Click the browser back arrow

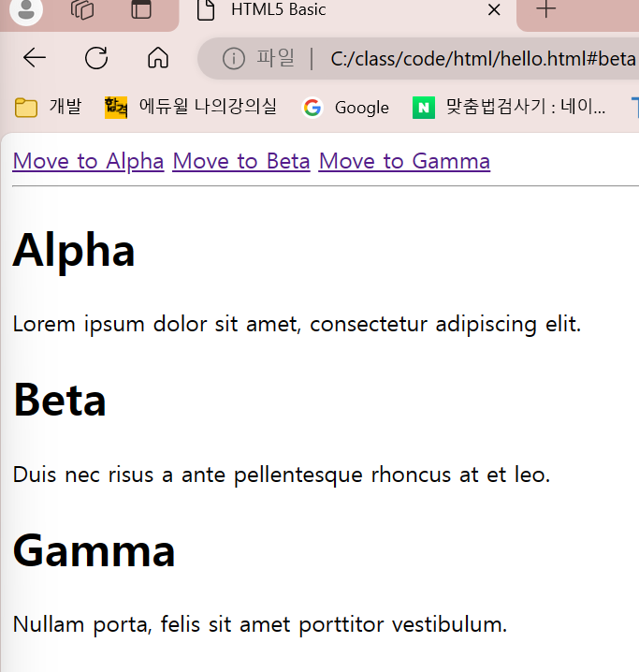click(35, 58)
